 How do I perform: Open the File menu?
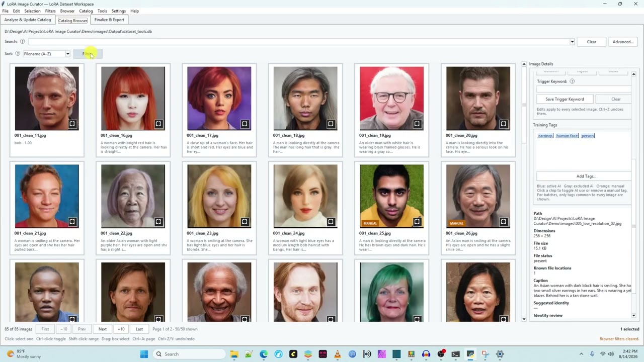tap(6, 11)
